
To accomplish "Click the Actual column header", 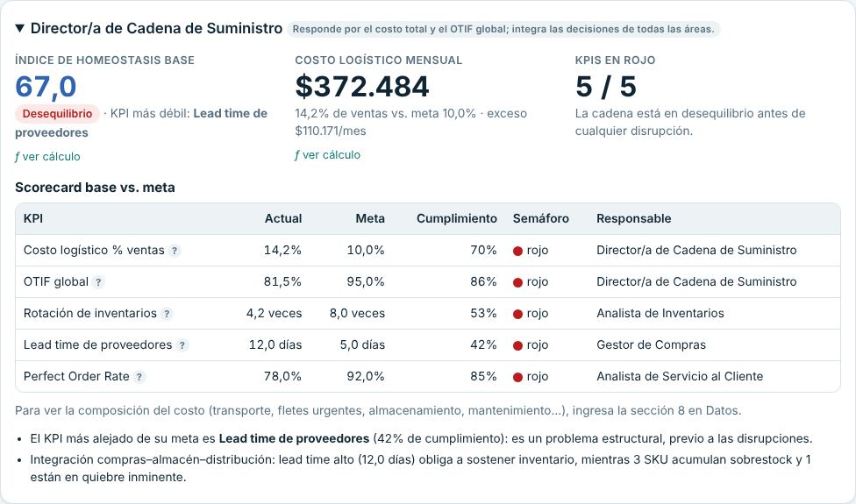I will pos(283,219).
